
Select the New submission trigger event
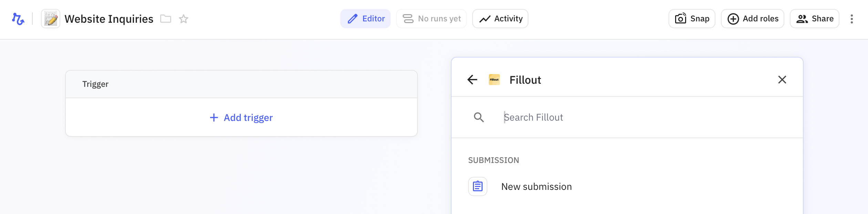click(536, 186)
